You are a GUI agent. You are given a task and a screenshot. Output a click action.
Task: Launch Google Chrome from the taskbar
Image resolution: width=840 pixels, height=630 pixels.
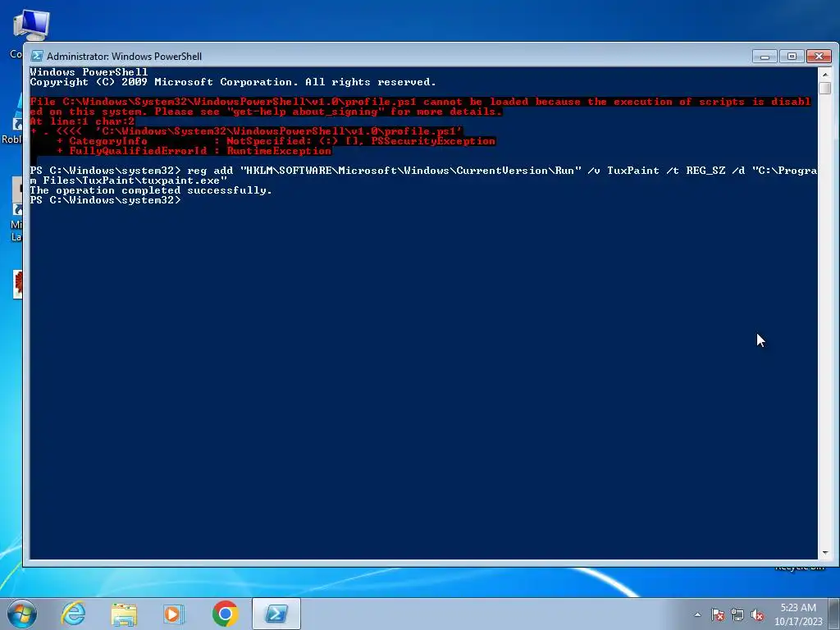[x=225, y=614]
